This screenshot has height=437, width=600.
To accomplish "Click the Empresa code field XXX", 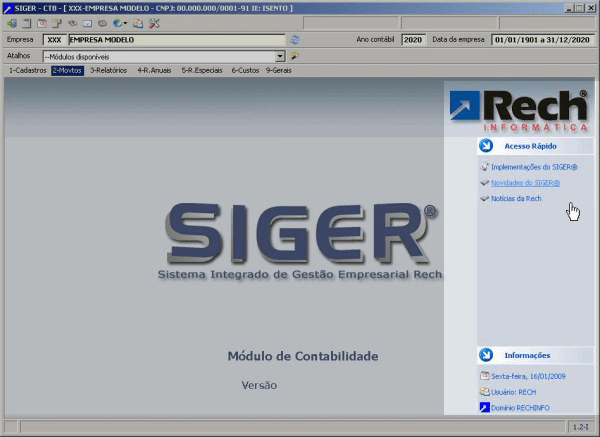I will click(x=54, y=40).
